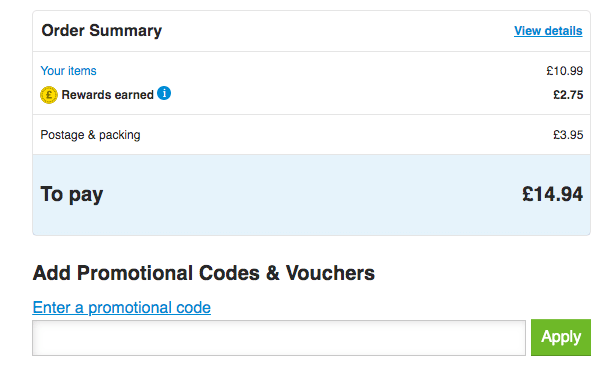Apply the promotional code
Viewport: 613px width, 376px height.
tap(561, 337)
